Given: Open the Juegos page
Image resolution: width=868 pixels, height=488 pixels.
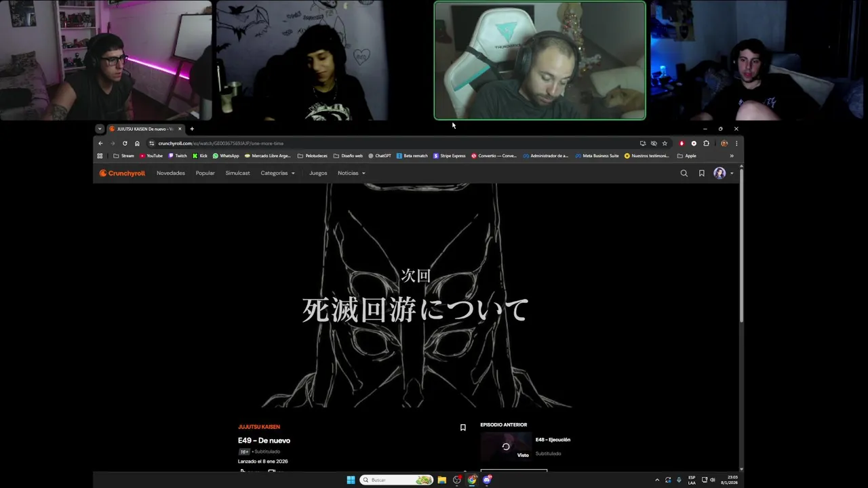Looking at the screenshot, I should [x=318, y=173].
